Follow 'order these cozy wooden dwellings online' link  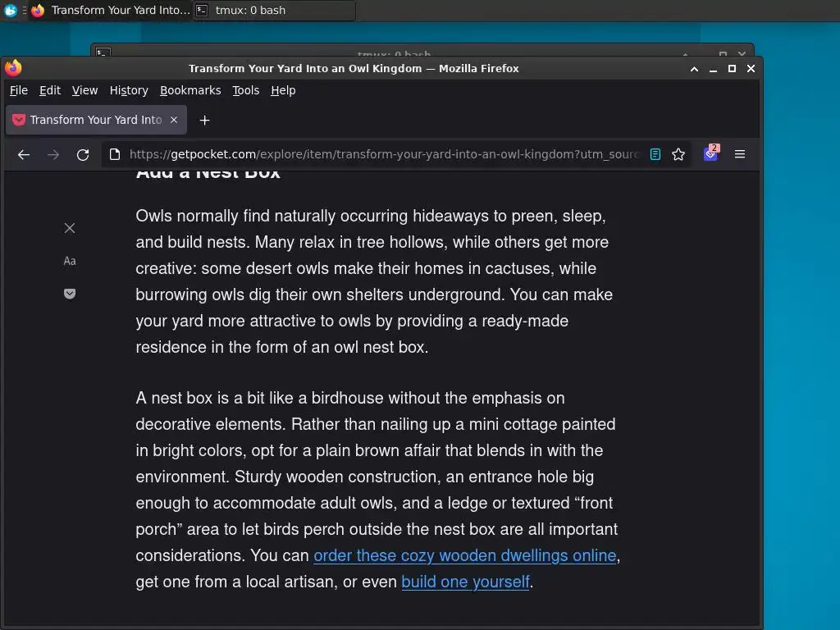coord(464,555)
